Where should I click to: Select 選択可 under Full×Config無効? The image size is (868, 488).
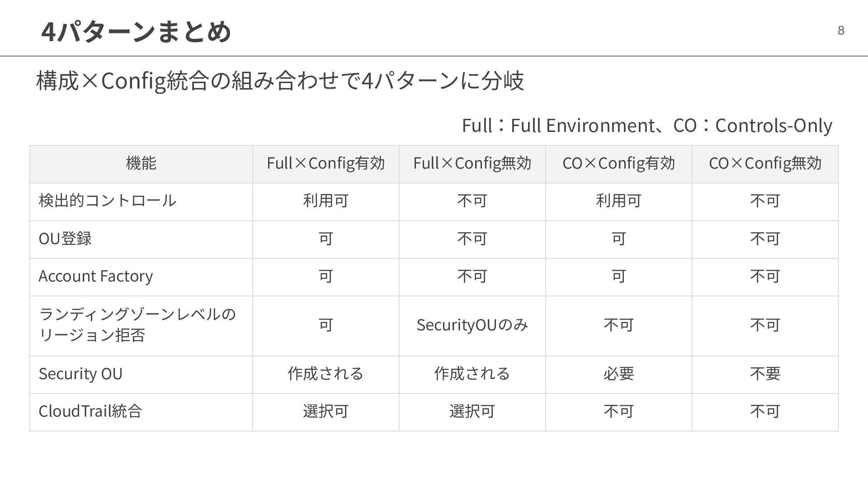472,412
